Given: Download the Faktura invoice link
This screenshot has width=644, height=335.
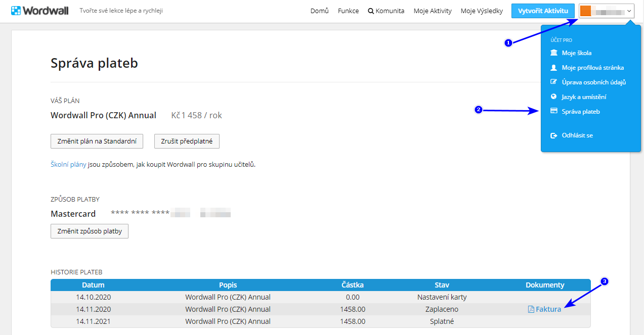Looking at the screenshot, I should (x=548, y=309).
